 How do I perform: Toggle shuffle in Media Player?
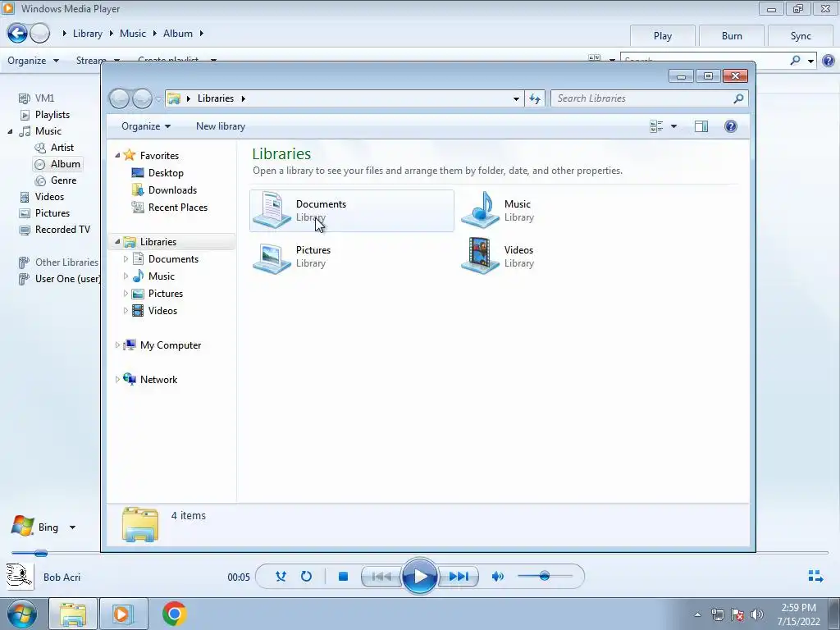281,577
